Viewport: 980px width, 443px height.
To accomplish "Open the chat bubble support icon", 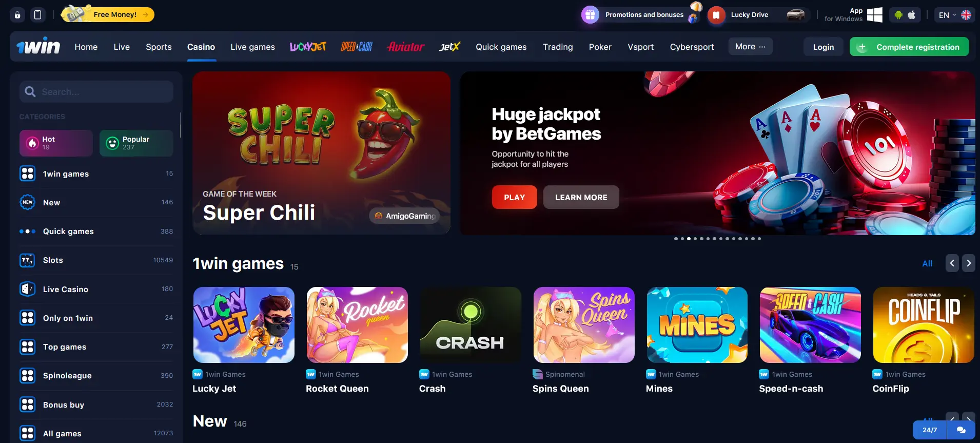I will tap(961, 430).
